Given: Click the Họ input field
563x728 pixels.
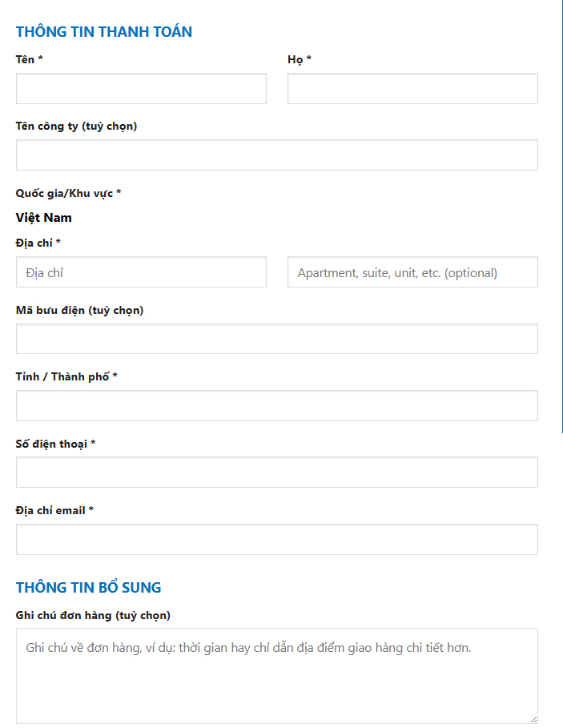Looking at the screenshot, I should coord(412,88).
